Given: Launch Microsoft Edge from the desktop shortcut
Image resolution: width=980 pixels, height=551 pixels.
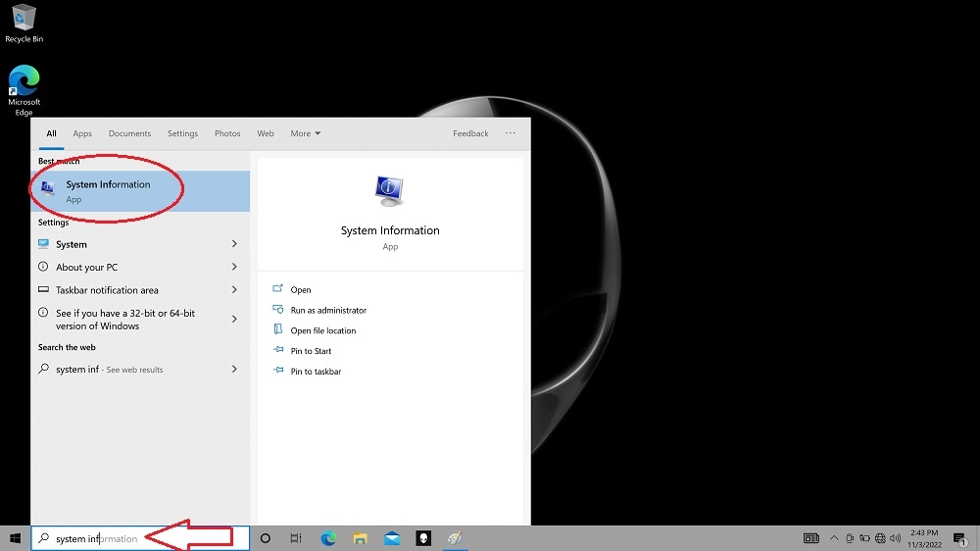Looking at the screenshot, I should (24, 90).
